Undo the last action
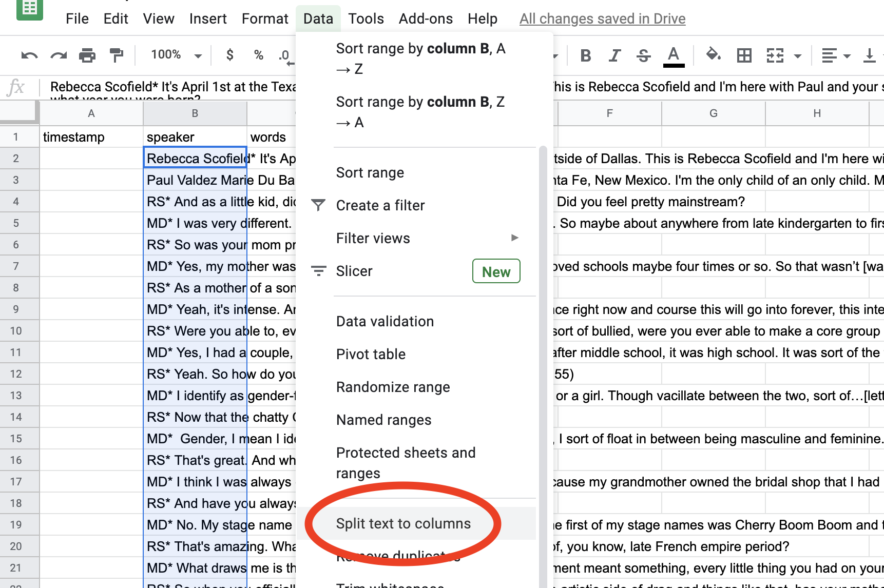This screenshot has width=884, height=588. pyautogui.click(x=29, y=55)
